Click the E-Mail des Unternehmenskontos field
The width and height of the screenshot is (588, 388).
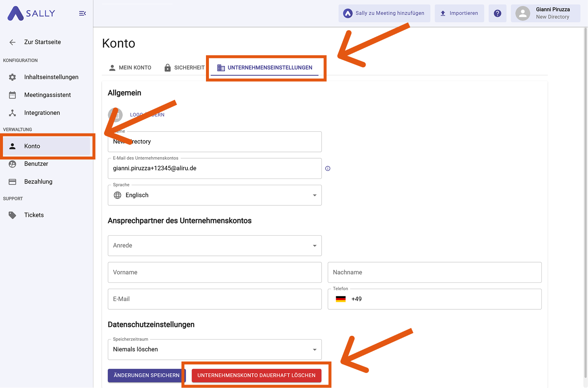pos(215,168)
